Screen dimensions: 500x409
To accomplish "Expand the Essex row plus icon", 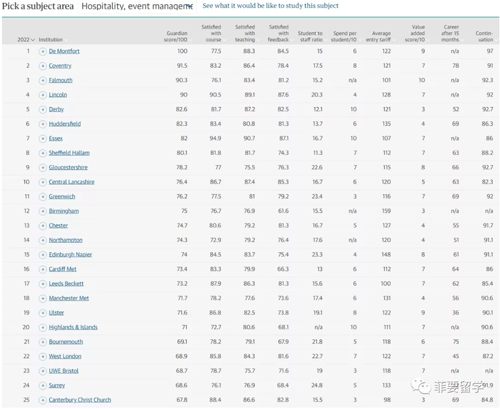I will pos(42,138).
